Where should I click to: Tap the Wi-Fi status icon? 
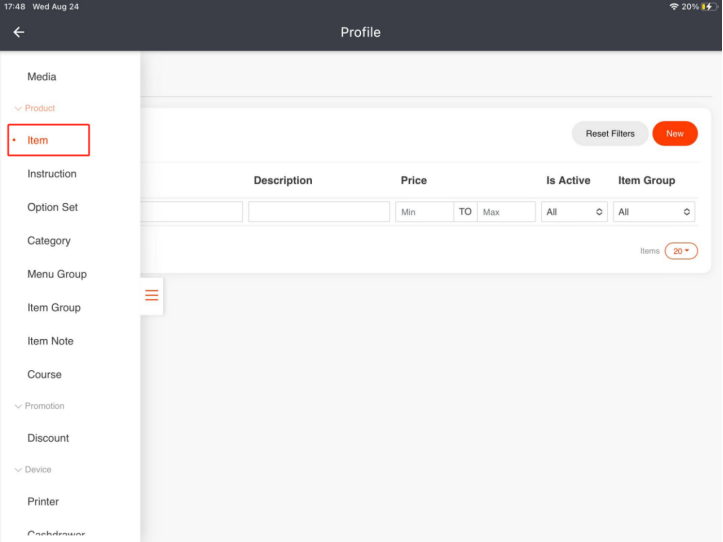[673, 7]
